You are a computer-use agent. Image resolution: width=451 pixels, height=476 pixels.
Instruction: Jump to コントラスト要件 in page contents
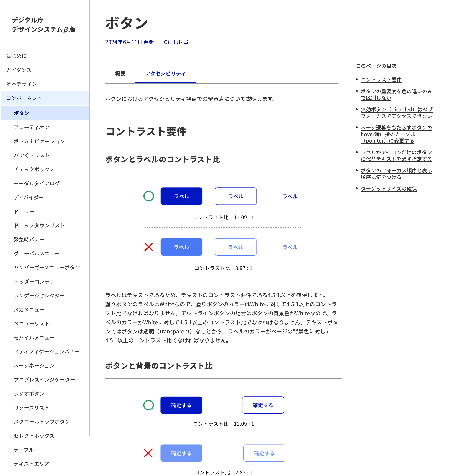381,79
